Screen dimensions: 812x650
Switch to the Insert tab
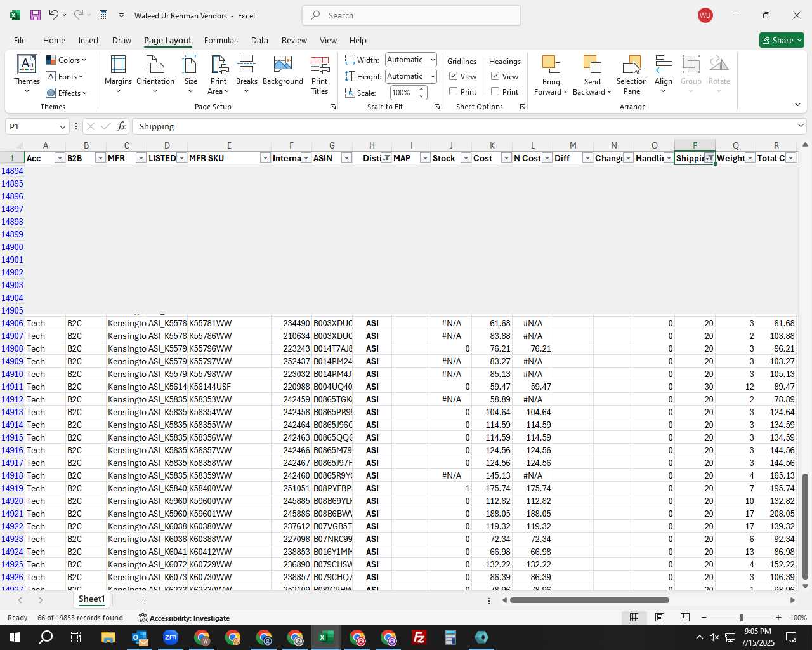tap(89, 40)
